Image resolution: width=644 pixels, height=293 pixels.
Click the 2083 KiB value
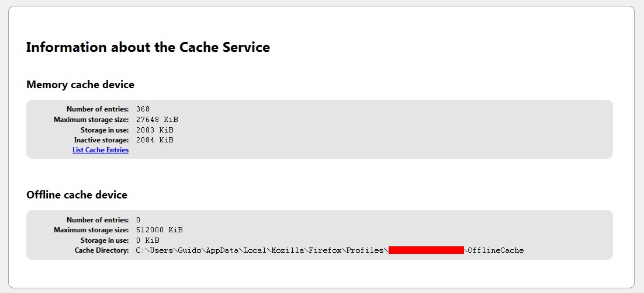155,130
